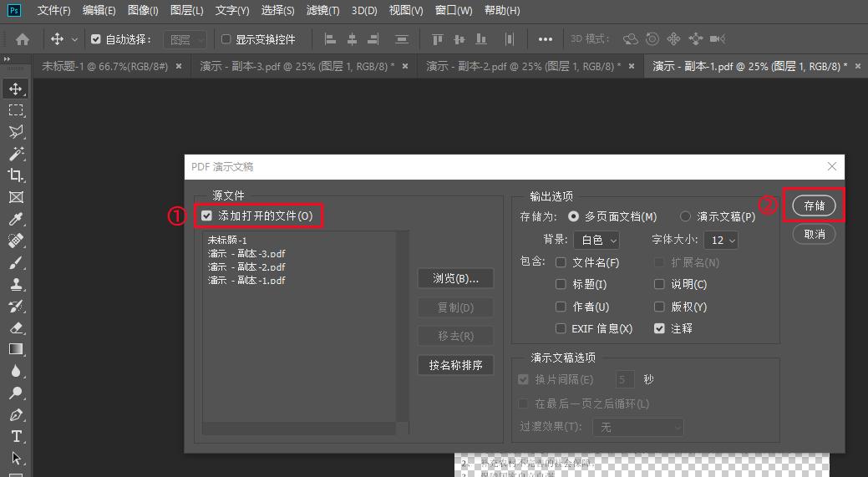The width and height of the screenshot is (868, 477).
Task: Activate the Crop tool
Action: (16, 175)
